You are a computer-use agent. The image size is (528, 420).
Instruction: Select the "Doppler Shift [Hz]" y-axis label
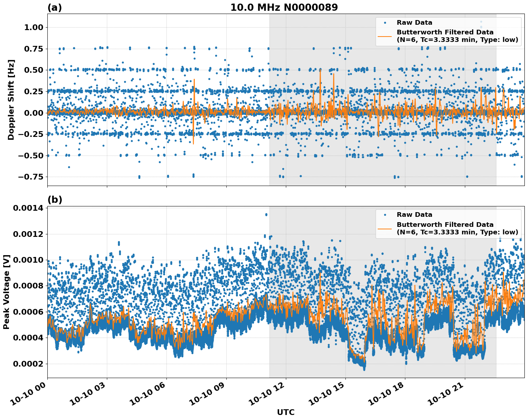(x=11, y=100)
